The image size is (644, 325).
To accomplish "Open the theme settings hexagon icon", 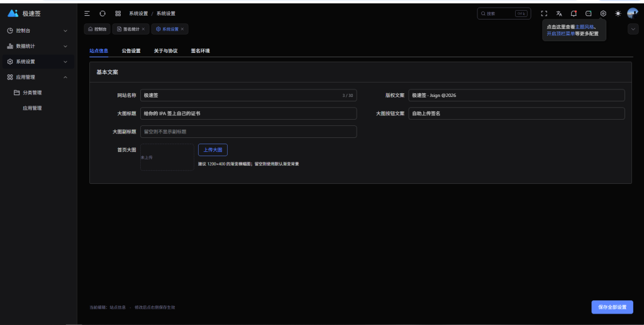I will pyautogui.click(x=603, y=14).
